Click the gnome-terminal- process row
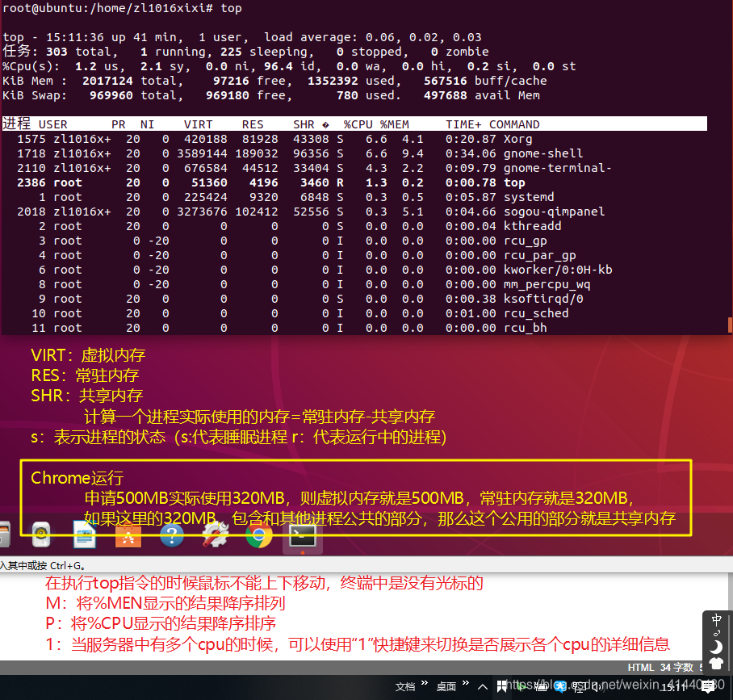 (x=354, y=168)
